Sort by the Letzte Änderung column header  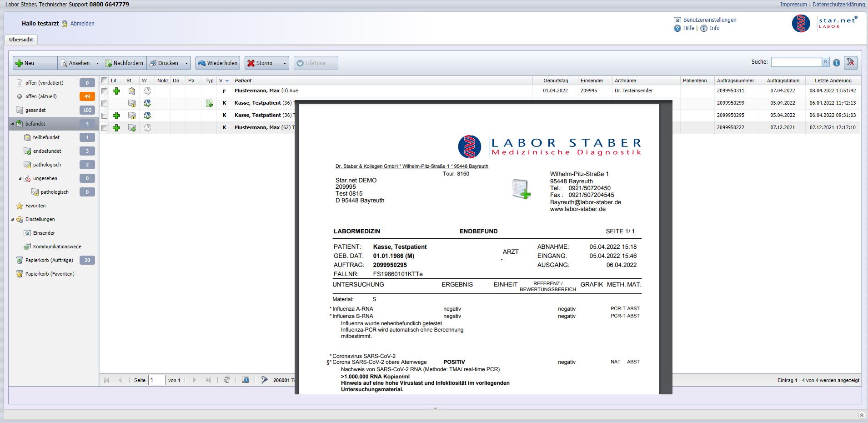(x=833, y=81)
